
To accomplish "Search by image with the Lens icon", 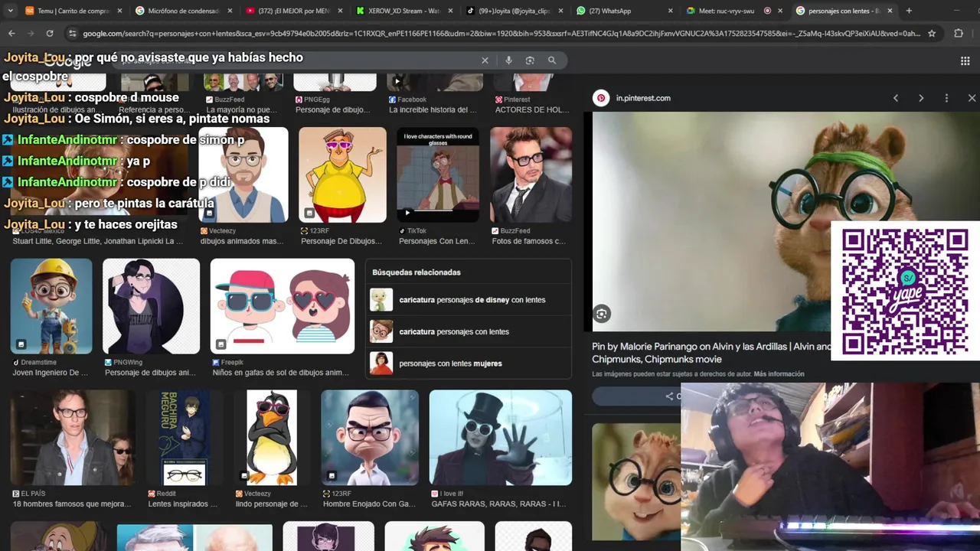I will tap(530, 60).
